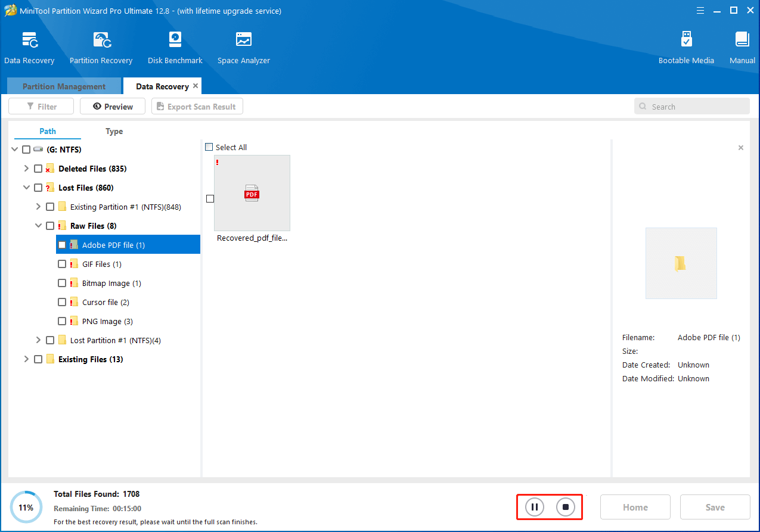760x532 pixels.
Task: Collapse the Raw Files node
Action: 38,226
